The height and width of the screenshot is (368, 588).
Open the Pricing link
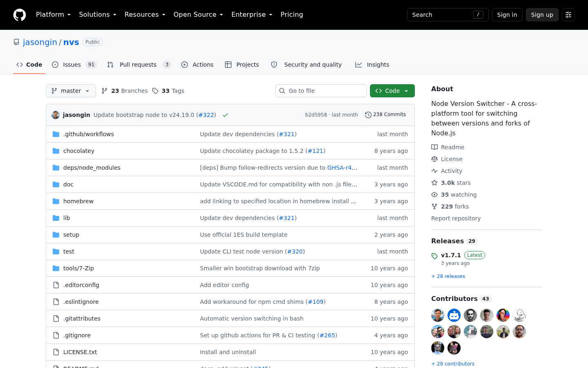point(292,15)
